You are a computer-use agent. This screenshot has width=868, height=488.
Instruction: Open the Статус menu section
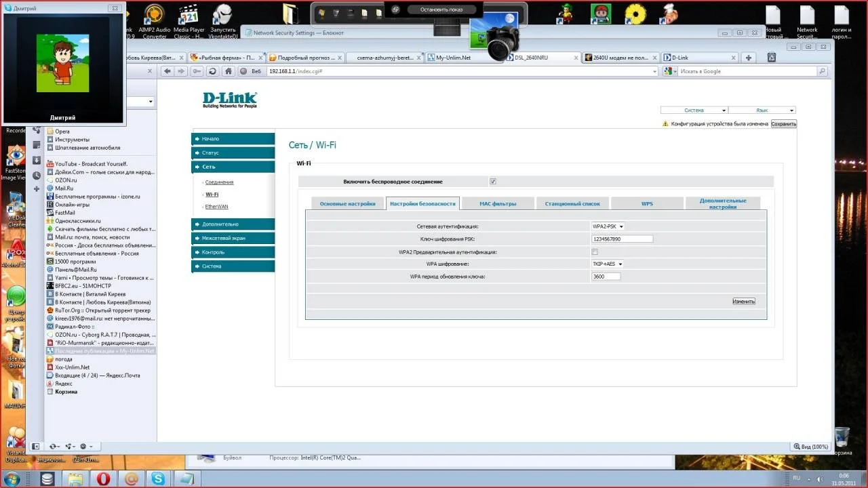coord(233,153)
